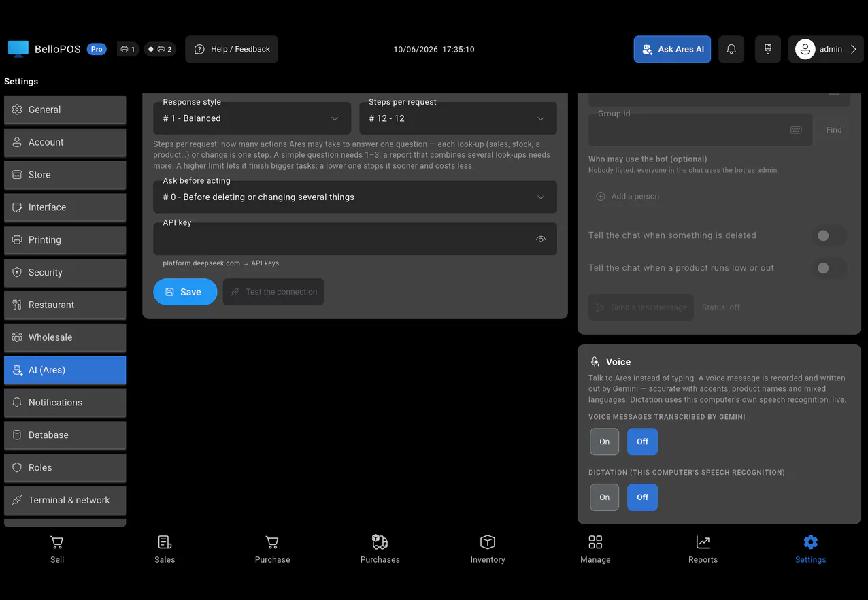Open Account settings section
This screenshot has height=600, width=868.
(65, 142)
